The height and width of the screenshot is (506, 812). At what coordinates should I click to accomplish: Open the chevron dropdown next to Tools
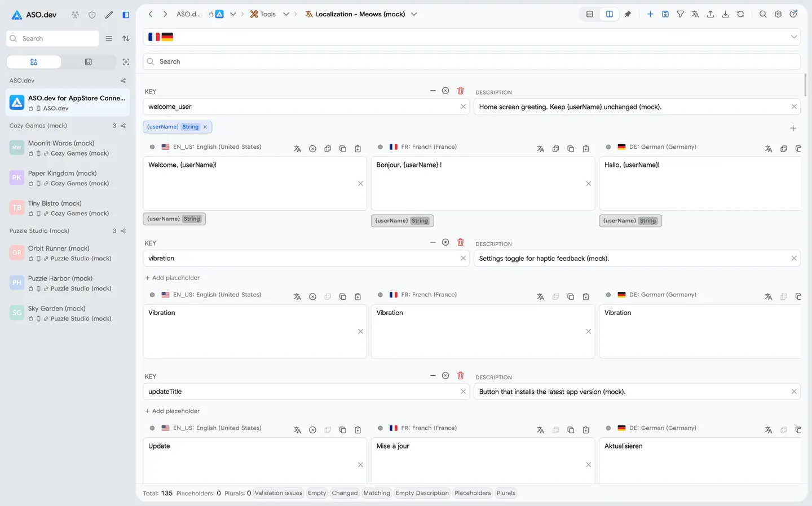(x=286, y=14)
